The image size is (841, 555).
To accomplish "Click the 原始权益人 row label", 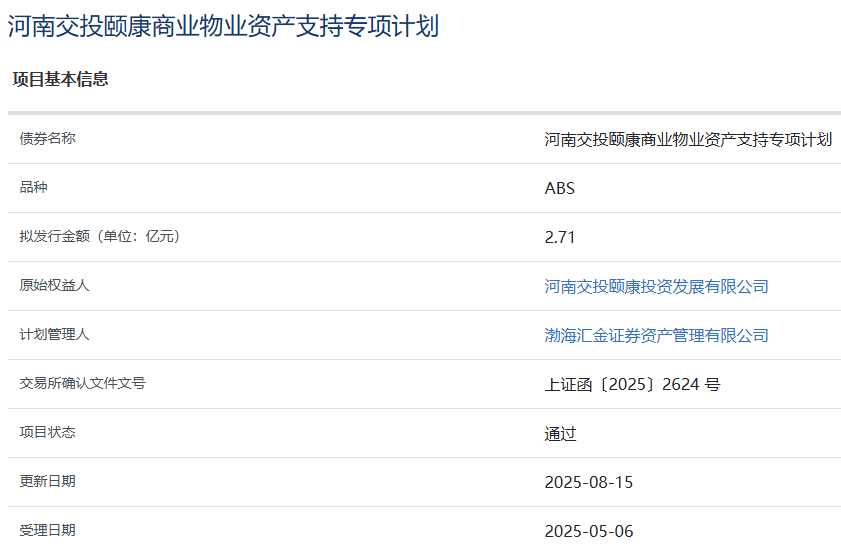I will (x=54, y=286).
